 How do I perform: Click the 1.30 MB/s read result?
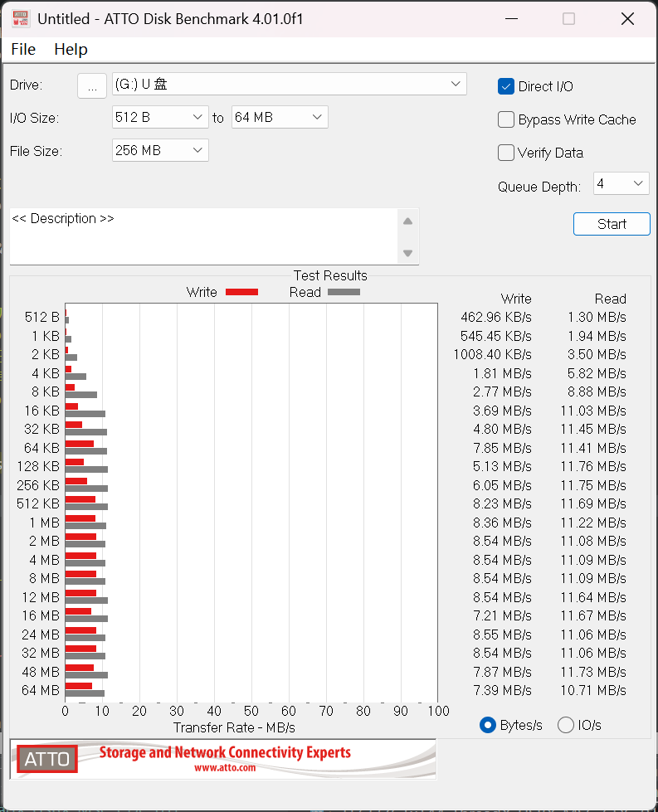pos(597,317)
